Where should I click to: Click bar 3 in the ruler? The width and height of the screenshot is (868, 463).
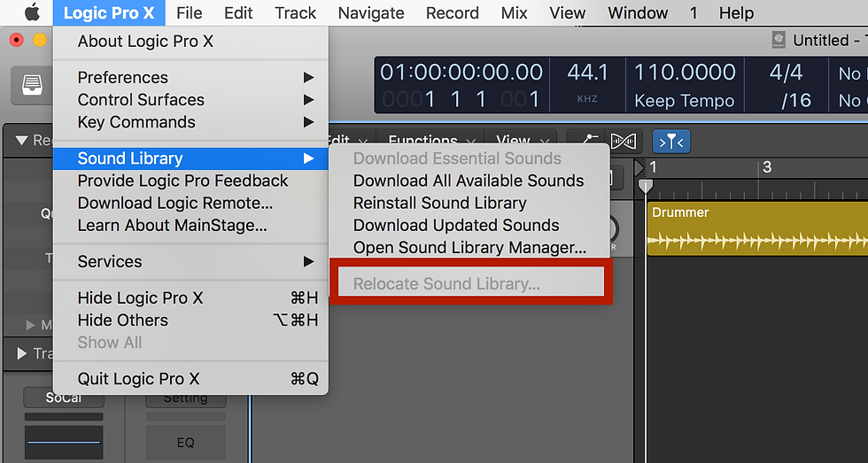767,167
